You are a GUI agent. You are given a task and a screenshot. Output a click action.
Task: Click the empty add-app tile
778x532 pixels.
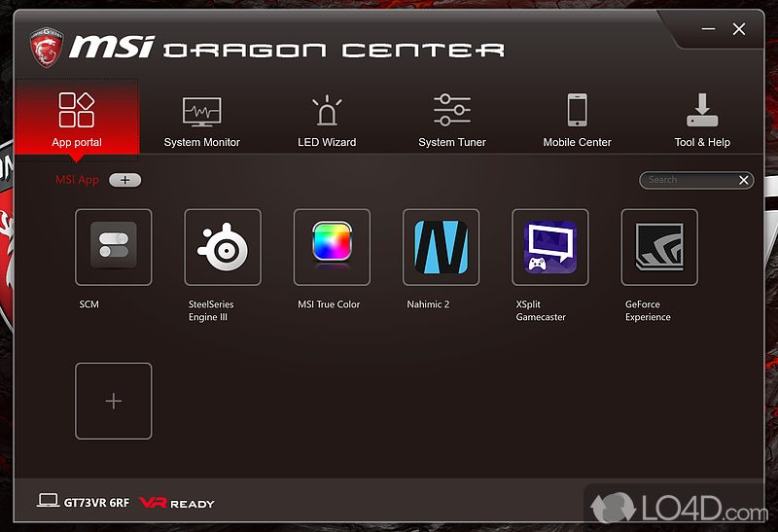pos(114,401)
